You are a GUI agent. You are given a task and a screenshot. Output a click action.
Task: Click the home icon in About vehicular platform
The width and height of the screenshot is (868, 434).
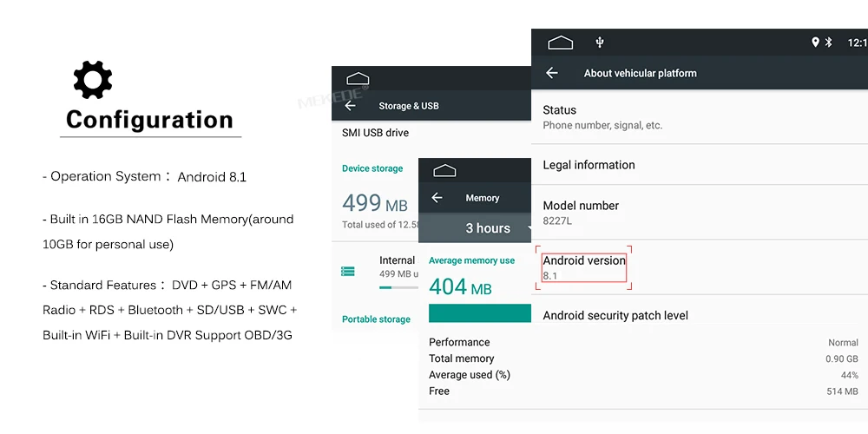click(x=560, y=43)
